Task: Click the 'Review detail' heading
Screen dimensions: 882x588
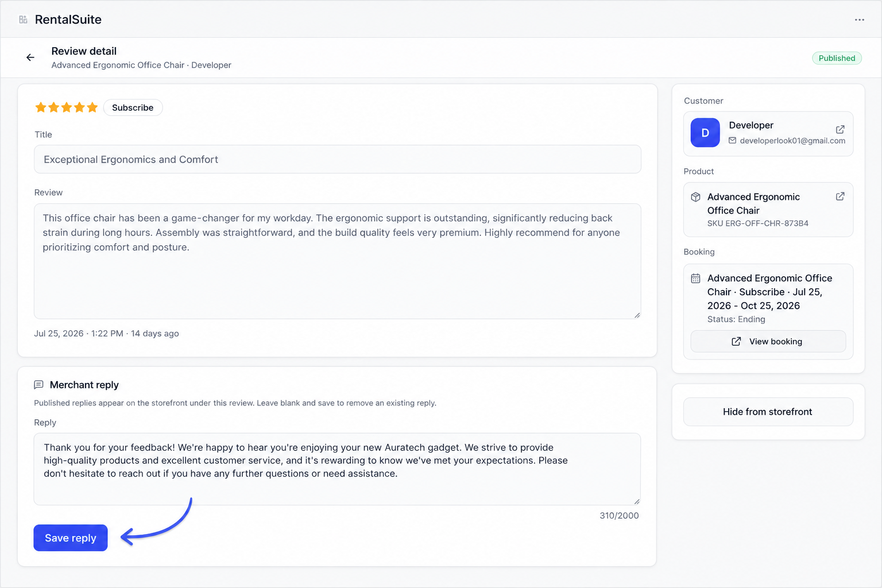Action: [84, 51]
